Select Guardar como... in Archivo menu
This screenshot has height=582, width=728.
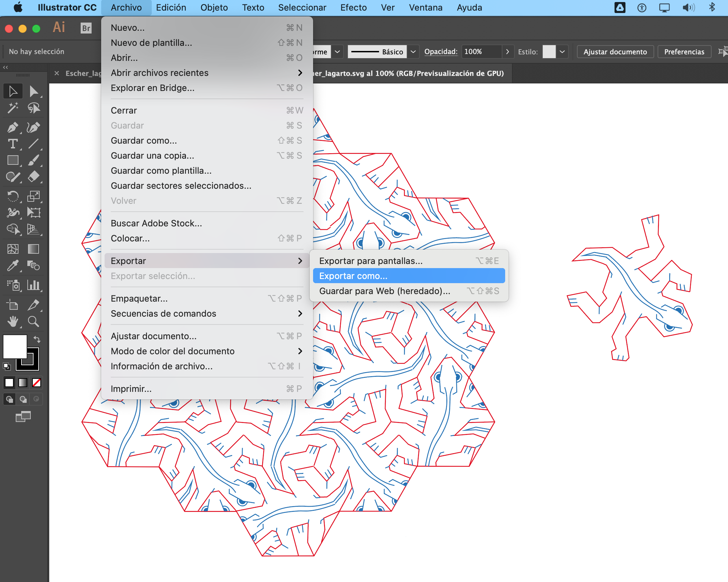[207, 141]
